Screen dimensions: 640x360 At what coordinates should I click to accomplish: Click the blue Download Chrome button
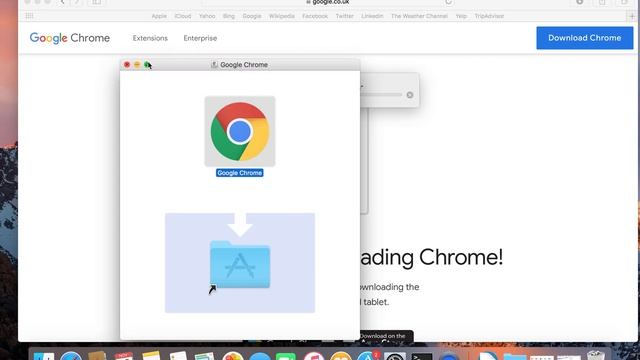(x=584, y=38)
